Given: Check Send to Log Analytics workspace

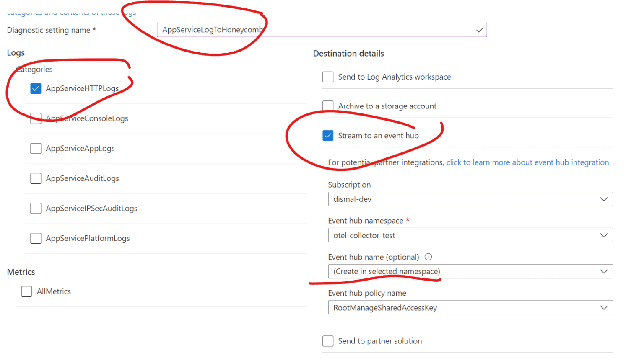Looking at the screenshot, I should point(328,77).
